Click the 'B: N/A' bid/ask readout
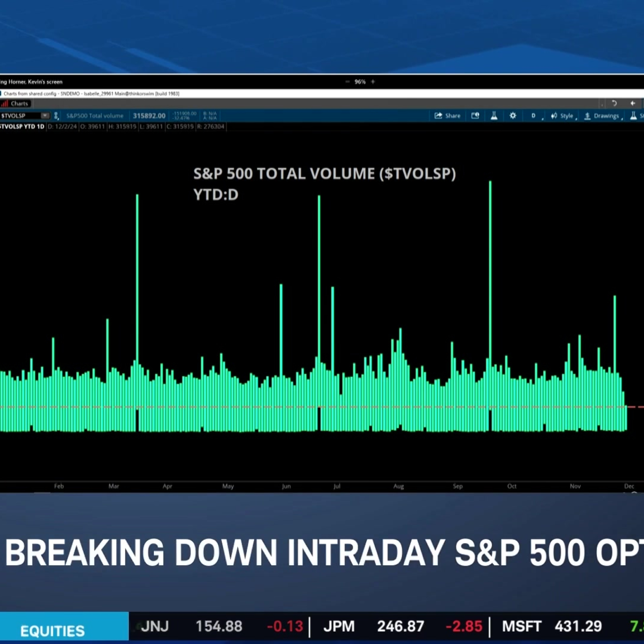 [x=210, y=114]
